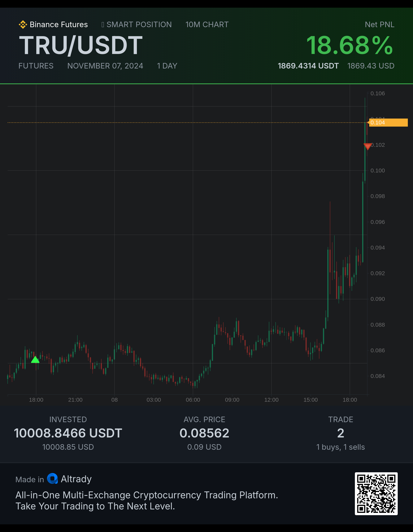
Task: Click the 1 DAY duration text
Action: tap(167, 66)
